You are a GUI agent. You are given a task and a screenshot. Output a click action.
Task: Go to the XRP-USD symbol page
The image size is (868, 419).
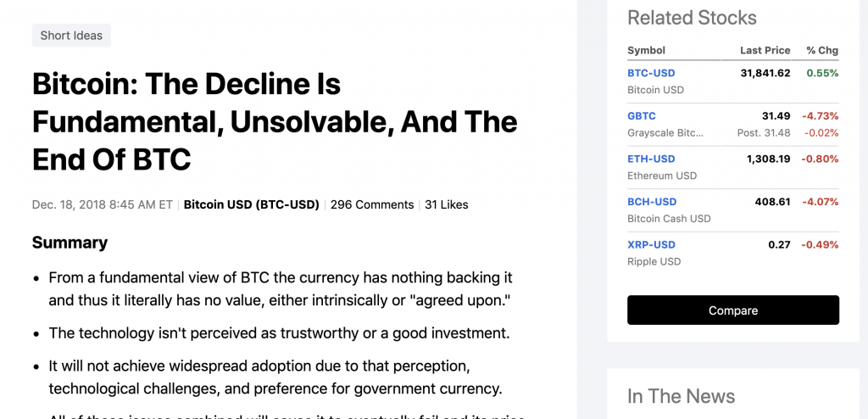(x=651, y=245)
